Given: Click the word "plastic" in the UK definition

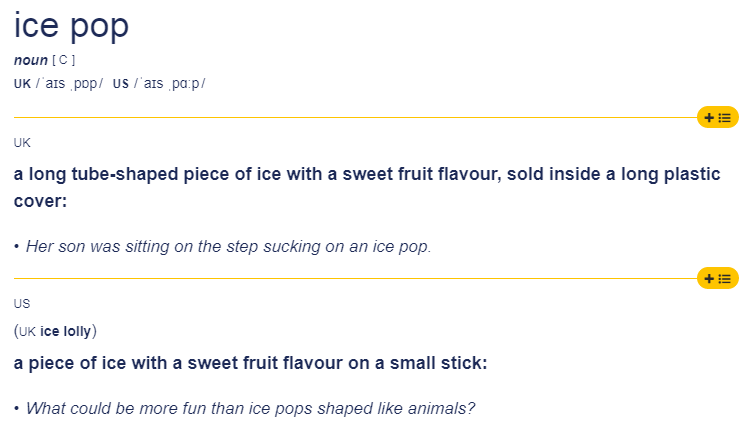Looking at the screenshot, I should (690, 174).
